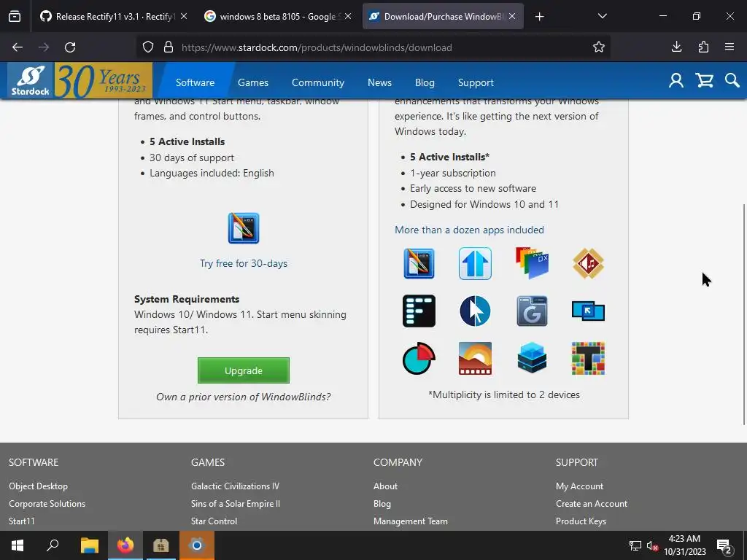Select the Start11 blue arrow app icon
Viewport: 747px width, 560px height.
tap(475, 263)
